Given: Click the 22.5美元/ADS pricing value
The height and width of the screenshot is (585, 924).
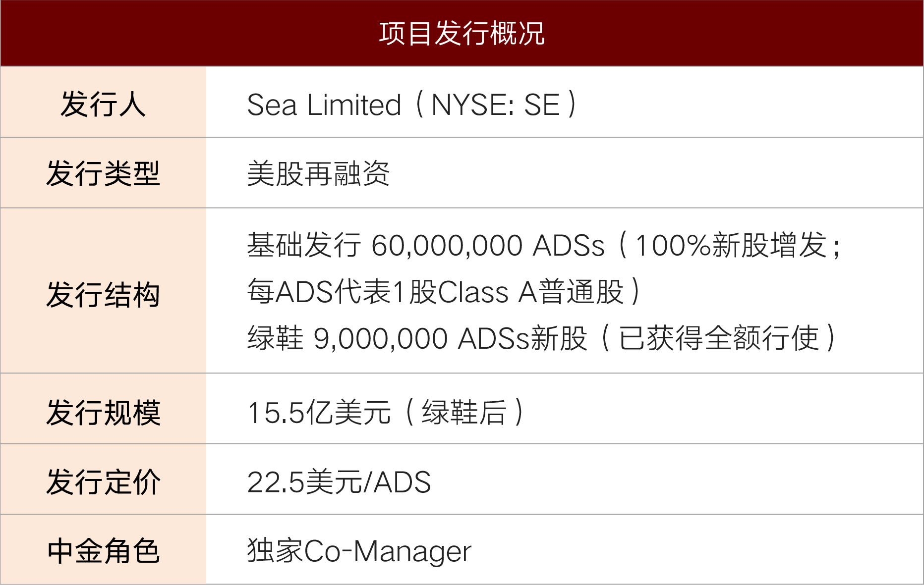Looking at the screenshot, I should pyautogui.click(x=339, y=482).
